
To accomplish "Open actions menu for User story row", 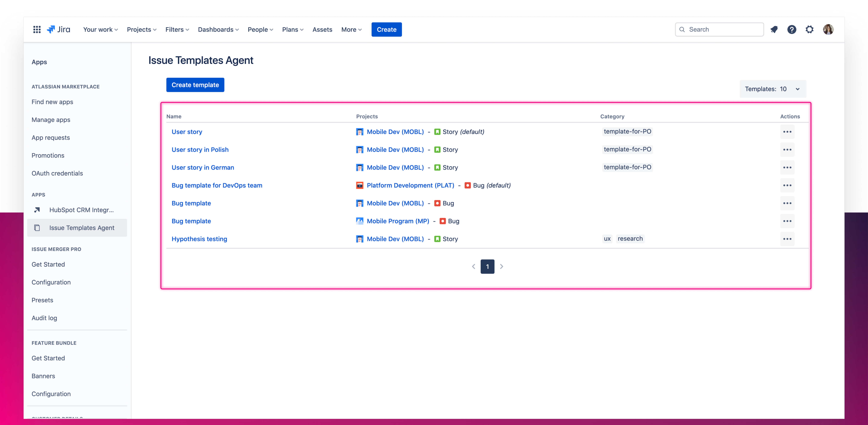I will point(787,132).
